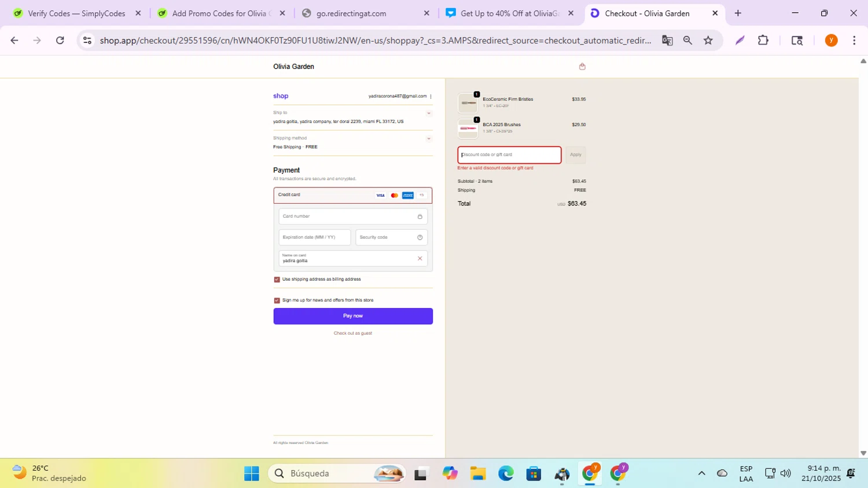Click email yadiracorona487@gmail.com
The image size is (868, 488).
pos(398,97)
